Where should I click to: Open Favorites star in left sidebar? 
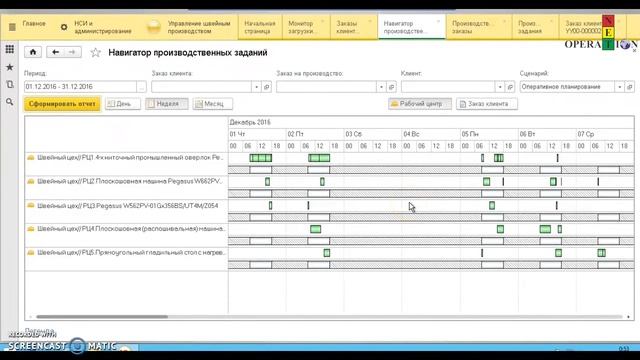(9, 67)
